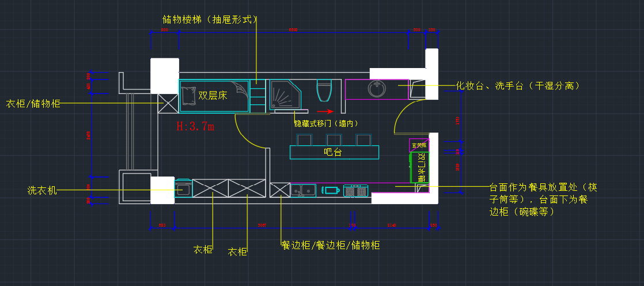Select the 玄关柜 label in the magenta box
The height and width of the screenshot is (286, 644).
coord(419,145)
